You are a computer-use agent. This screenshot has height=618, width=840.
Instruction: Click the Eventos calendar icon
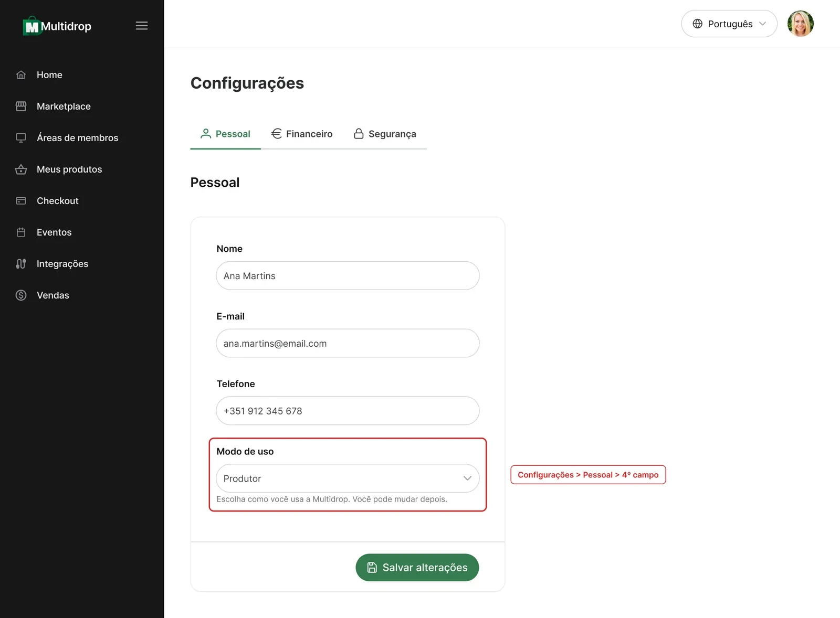pos(21,232)
